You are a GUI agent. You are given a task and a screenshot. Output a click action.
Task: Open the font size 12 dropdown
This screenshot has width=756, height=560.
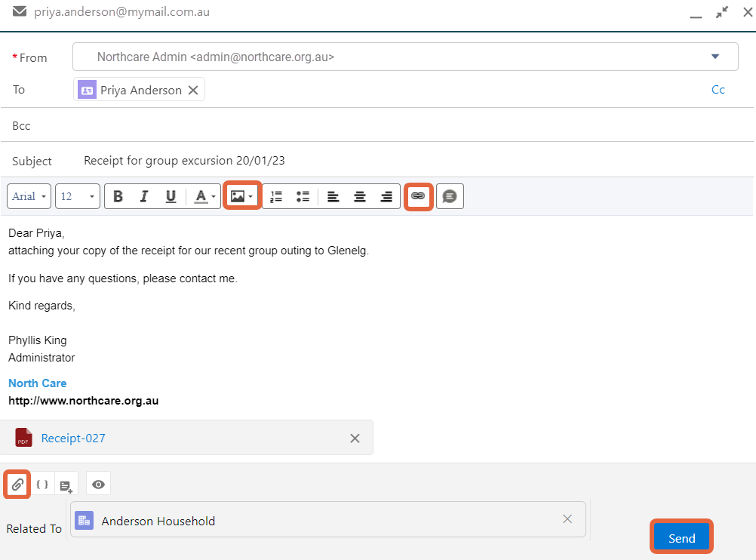(x=78, y=196)
